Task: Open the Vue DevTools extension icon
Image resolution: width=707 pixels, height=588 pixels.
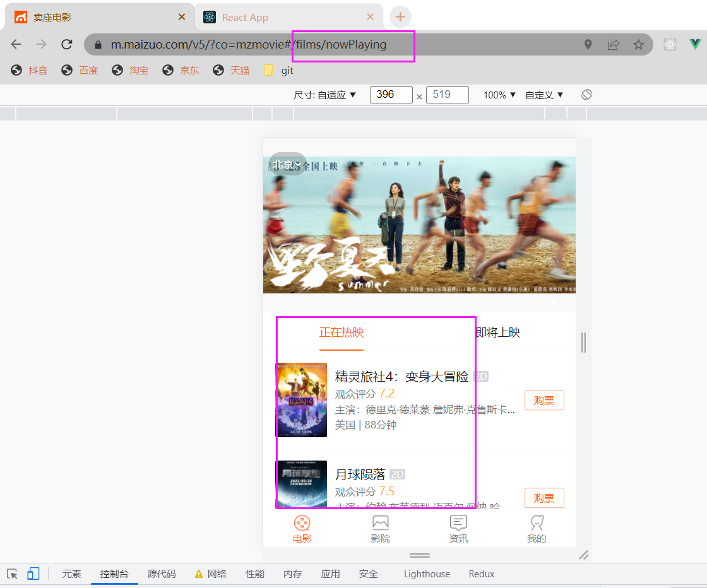Action: (x=695, y=44)
